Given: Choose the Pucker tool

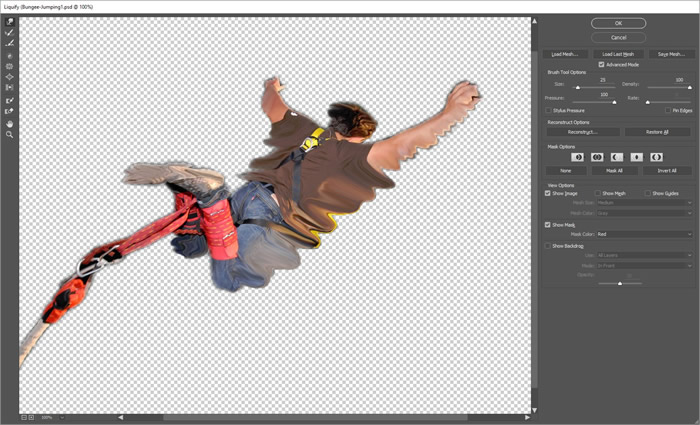Looking at the screenshot, I should [x=10, y=66].
